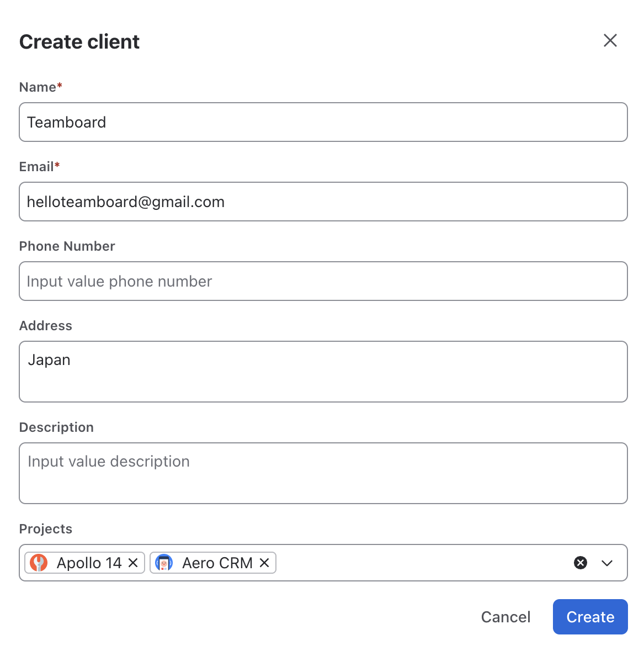Focus the Description text area

[x=323, y=473]
